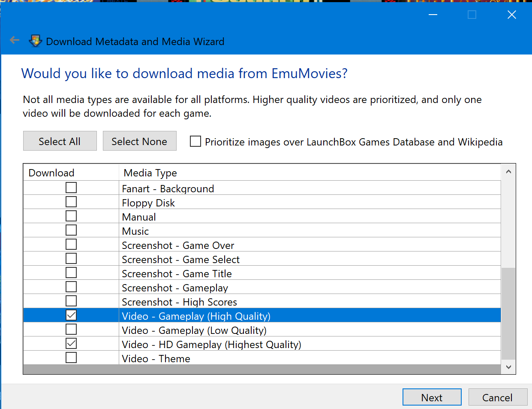Image resolution: width=532 pixels, height=409 pixels.
Task: Cancel the media download wizard
Action: click(x=498, y=397)
